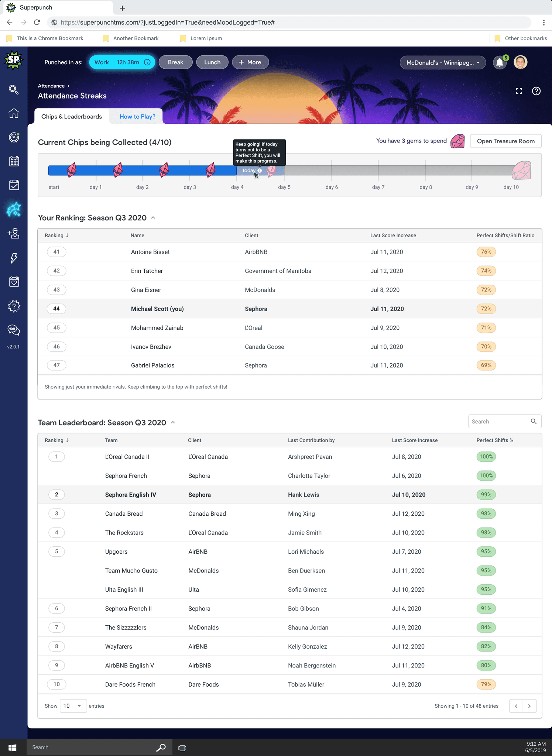The height and width of the screenshot is (756, 552).
Task: Click the today segment on progress bar
Action: point(260,171)
